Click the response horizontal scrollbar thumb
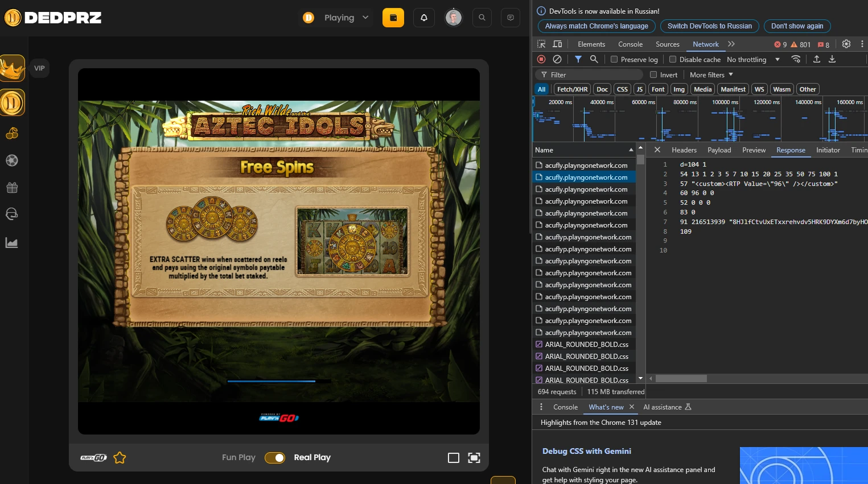Screen dimensions: 868x484 tap(681, 378)
